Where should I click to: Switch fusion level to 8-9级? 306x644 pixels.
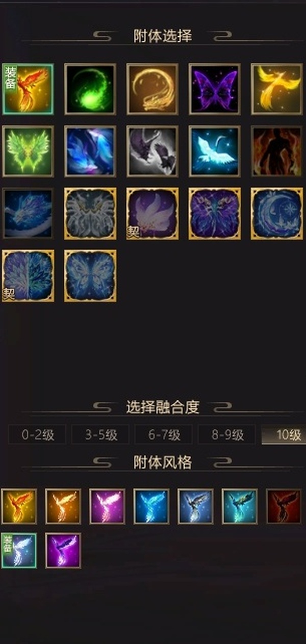click(227, 435)
